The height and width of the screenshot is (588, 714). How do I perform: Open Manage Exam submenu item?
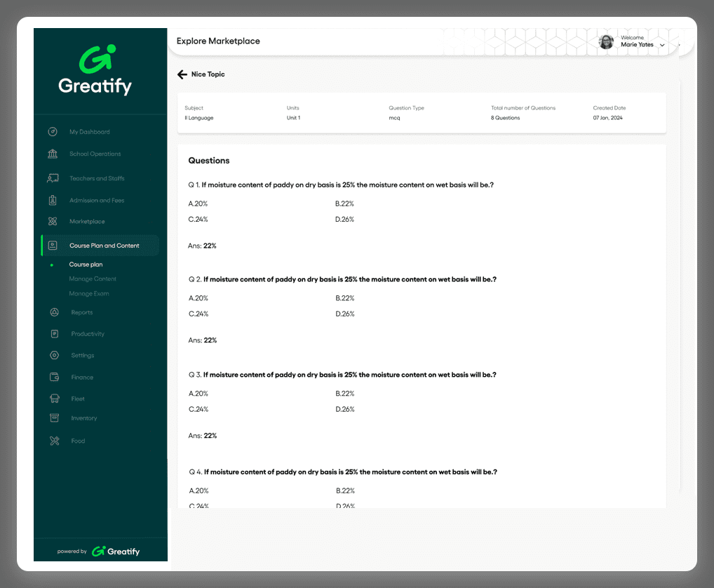89,294
